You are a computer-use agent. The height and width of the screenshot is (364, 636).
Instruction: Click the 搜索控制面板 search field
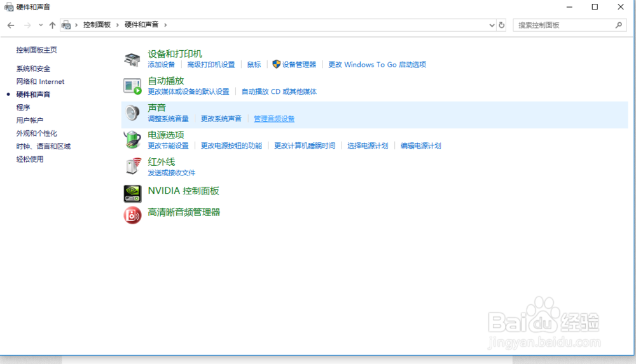click(569, 25)
